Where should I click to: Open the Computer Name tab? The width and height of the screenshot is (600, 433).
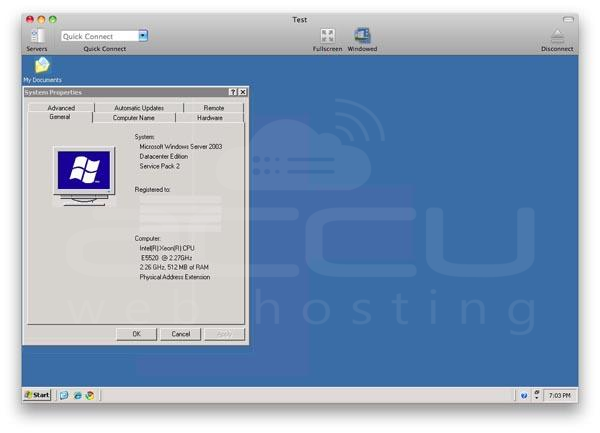coord(134,118)
